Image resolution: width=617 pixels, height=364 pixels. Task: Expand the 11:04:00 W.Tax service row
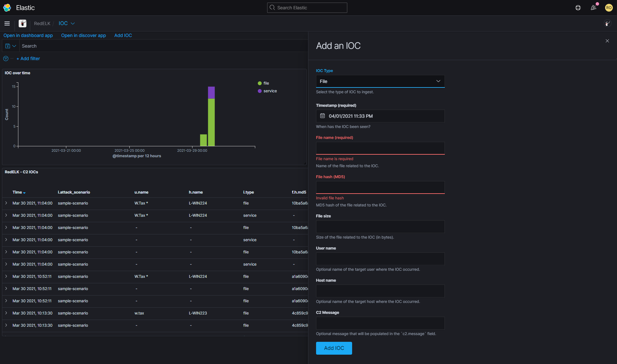click(6, 215)
